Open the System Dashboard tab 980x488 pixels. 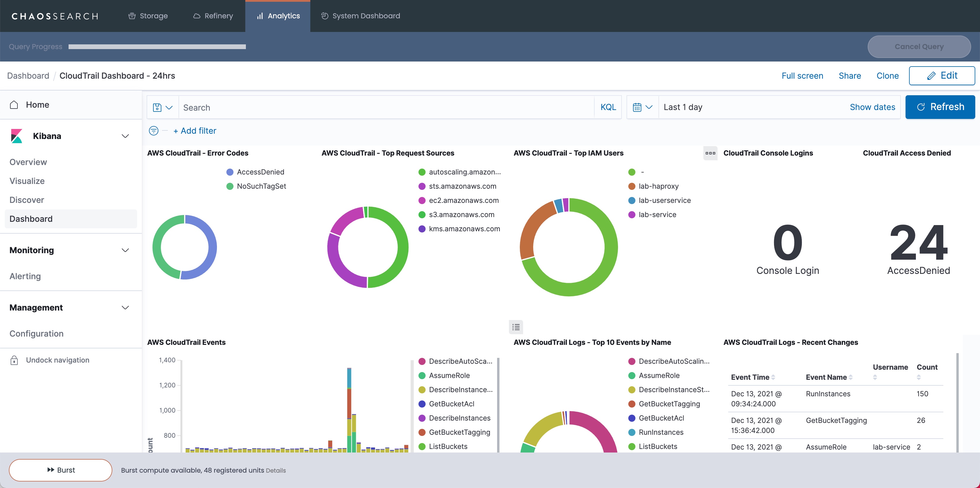click(360, 16)
